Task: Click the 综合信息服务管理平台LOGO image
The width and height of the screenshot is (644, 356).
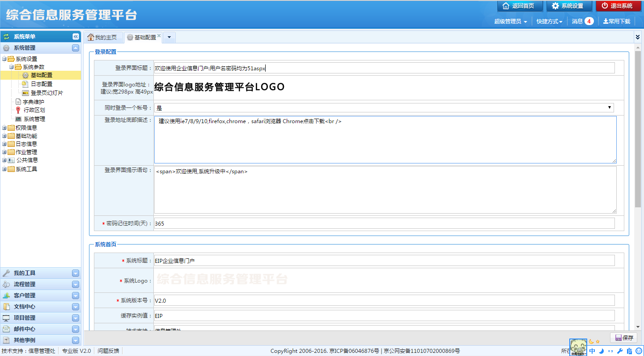Action: click(x=220, y=87)
